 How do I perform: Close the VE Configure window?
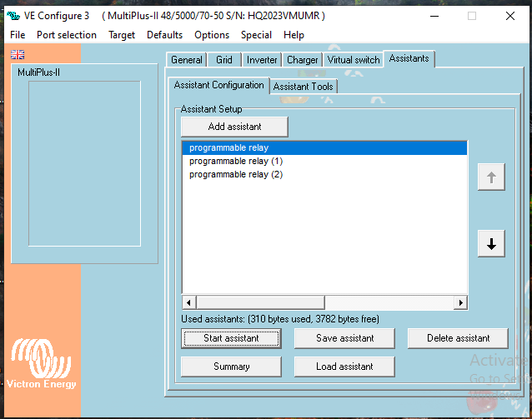[x=510, y=16]
